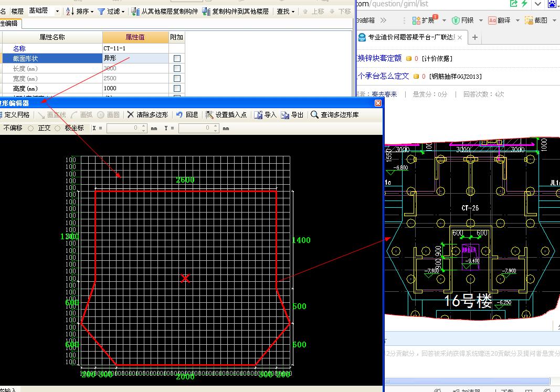Select the 画直线 draw line tool

click(52, 114)
